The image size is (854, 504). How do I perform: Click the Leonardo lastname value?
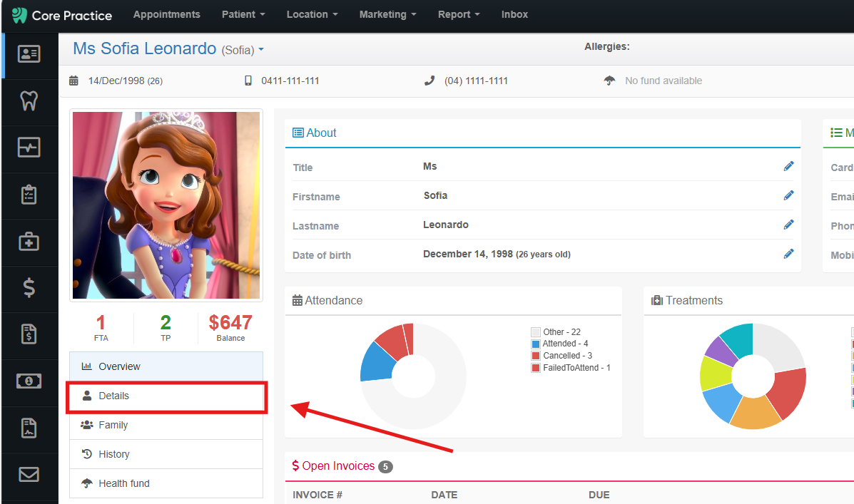(x=445, y=225)
